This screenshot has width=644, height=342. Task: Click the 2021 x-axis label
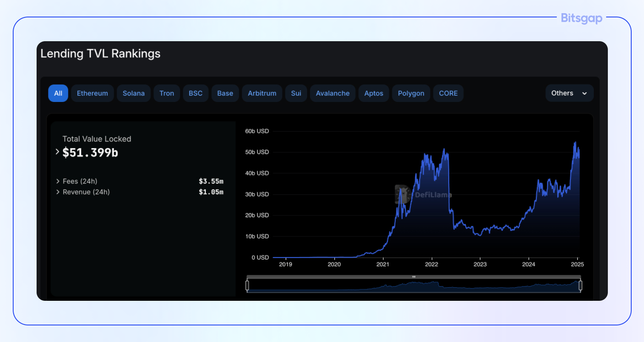tap(383, 264)
